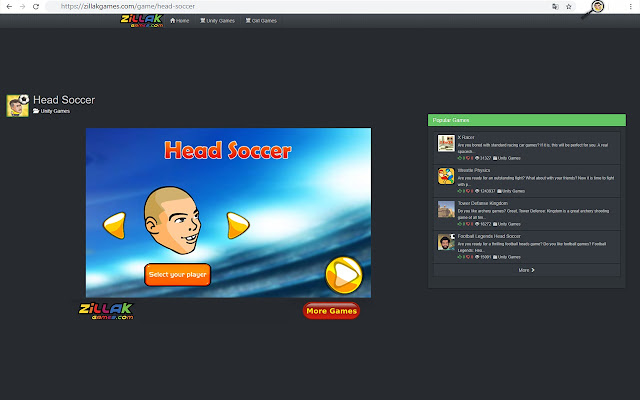Open the browser profile avatar
Image resolution: width=640 pixels, height=400 pixels.
(598, 7)
